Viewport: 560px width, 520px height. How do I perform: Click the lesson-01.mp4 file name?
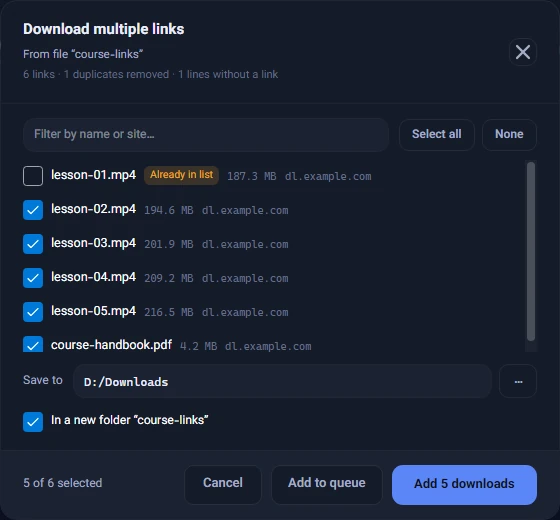[x=93, y=175]
